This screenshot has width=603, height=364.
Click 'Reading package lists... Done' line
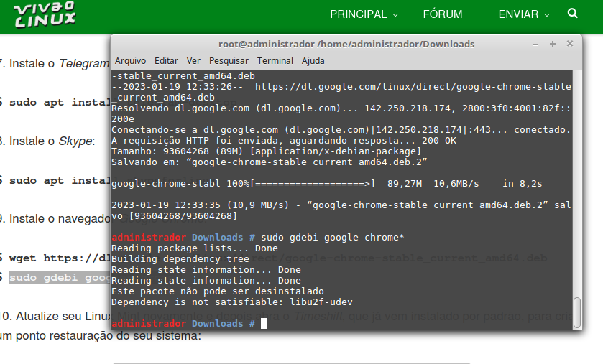coord(195,248)
